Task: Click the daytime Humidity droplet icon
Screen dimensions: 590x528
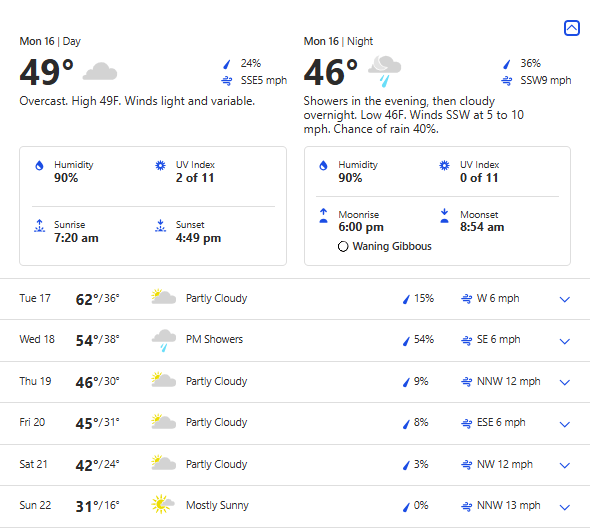Action: pyautogui.click(x=39, y=165)
